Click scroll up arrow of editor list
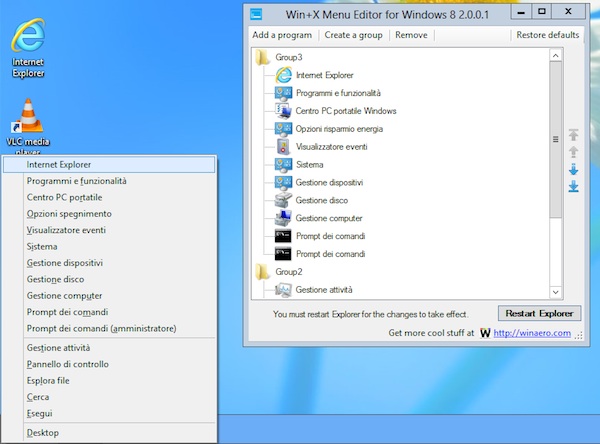Screen dimensions: 600x444 pyautogui.click(x=556, y=56)
